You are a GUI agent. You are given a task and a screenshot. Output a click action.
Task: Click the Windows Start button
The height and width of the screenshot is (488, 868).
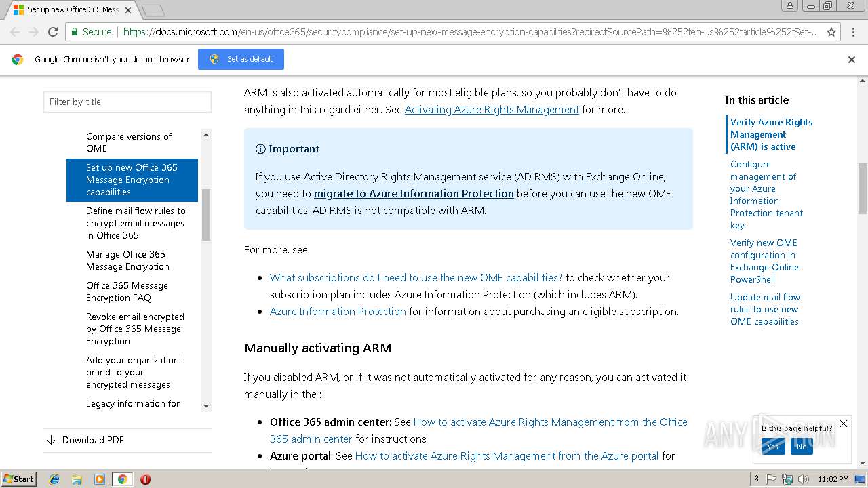[18, 479]
